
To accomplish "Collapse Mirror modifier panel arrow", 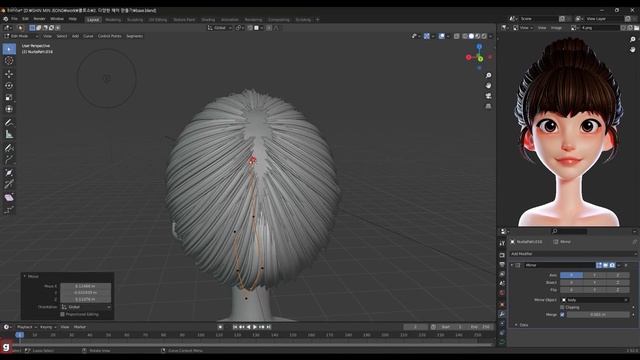I will 512,265.
